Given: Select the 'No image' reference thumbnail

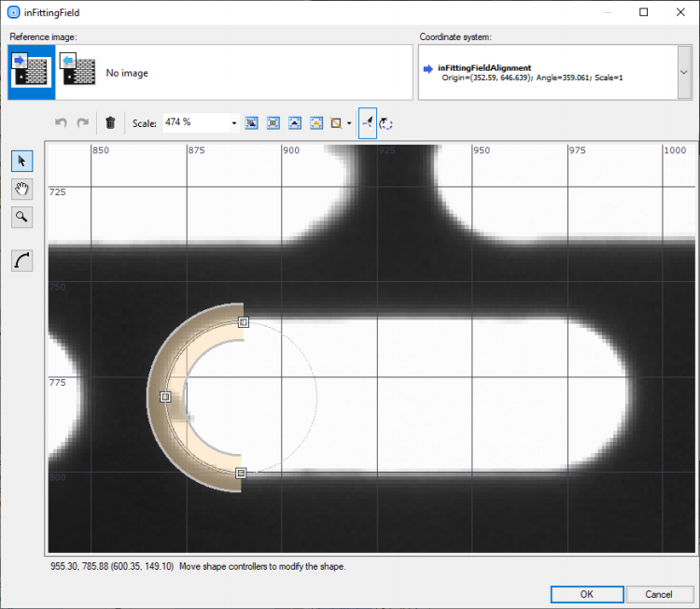Looking at the screenshot, I should pyautogui.click(x=78, y=72).
